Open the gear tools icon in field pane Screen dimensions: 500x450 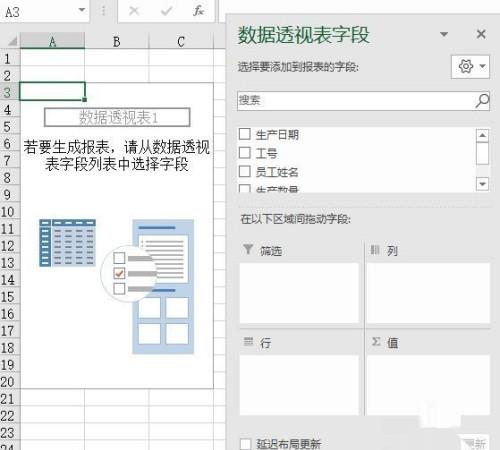470,67
